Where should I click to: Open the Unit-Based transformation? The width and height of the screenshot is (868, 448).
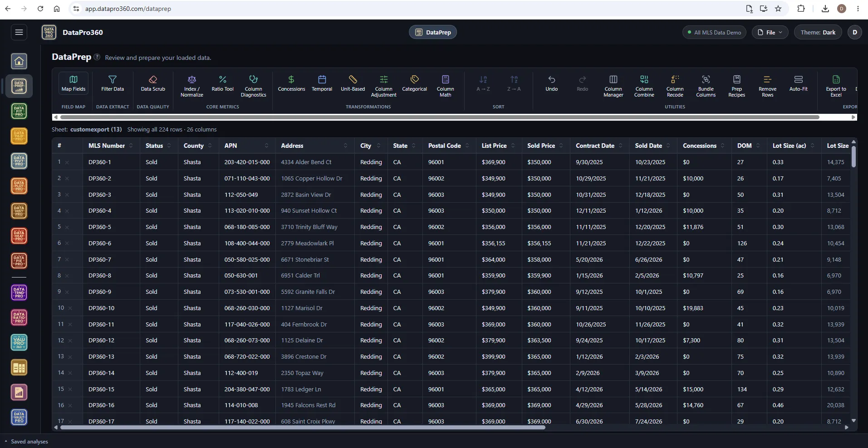(353, 84)
